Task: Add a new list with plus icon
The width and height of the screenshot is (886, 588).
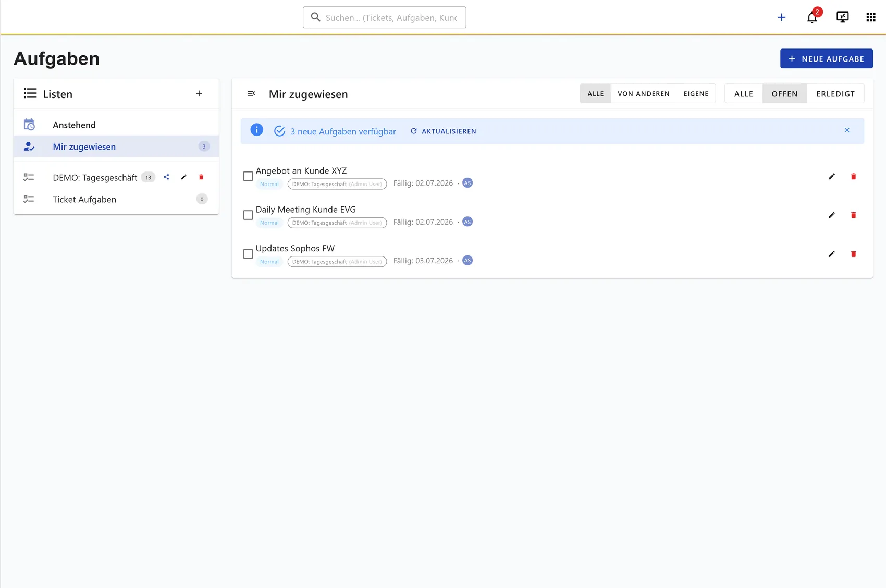Action: [x=199, y=93]
